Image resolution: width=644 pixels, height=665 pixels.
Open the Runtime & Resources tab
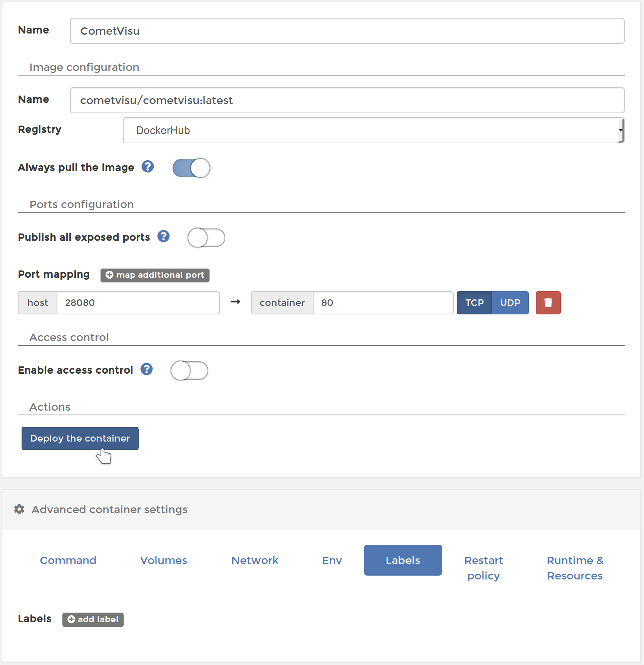[575, 568]
